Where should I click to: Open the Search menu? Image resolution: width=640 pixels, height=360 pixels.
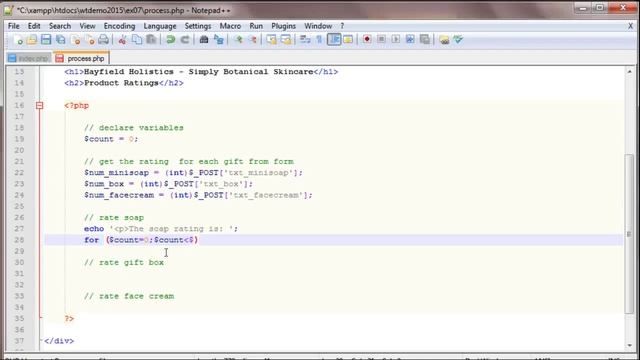pos(60,26)
